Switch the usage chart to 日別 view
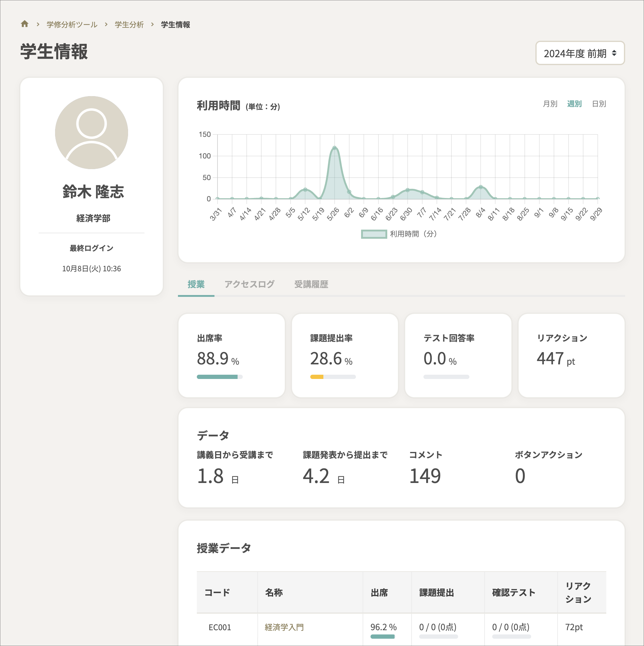This screenshot has height=646, width=644. 599,104
